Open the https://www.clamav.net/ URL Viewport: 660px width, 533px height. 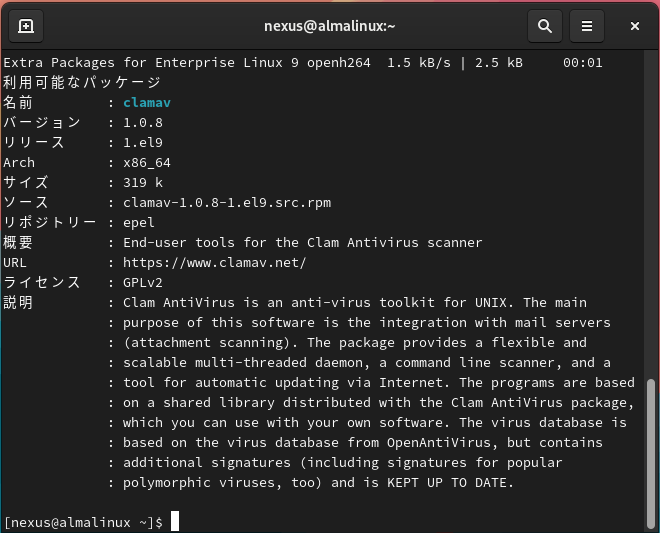pos(214,262)
